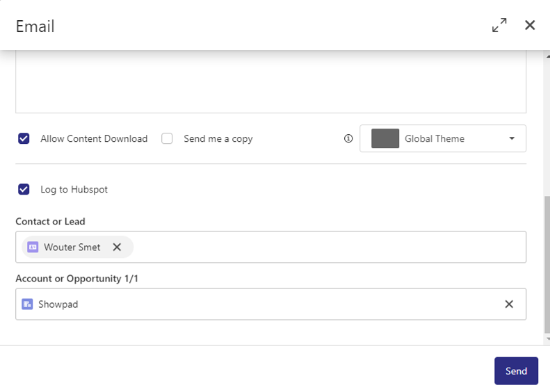Click the contact icon on Wouter Smet chip
The image size is (550, 392).
tap(33, 247)
